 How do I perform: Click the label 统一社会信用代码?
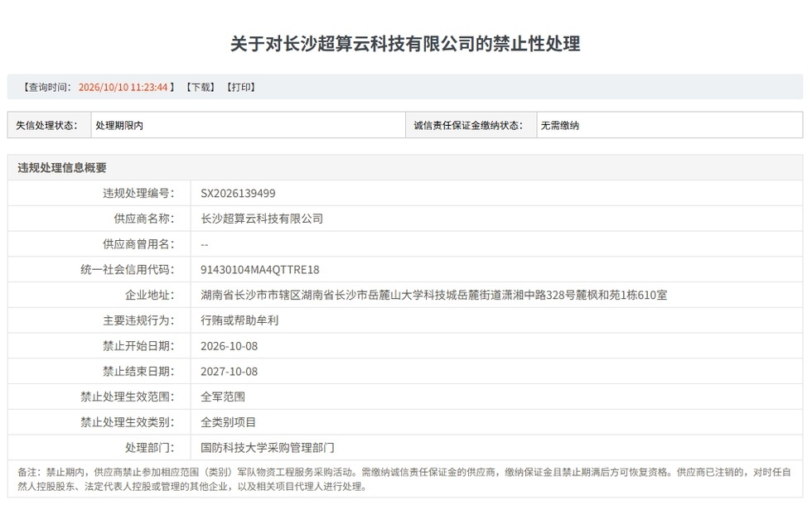128,270
